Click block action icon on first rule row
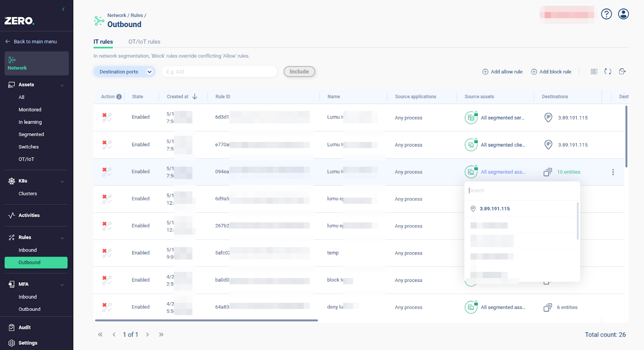Screen dimensions: 644x350 (x=107, y=117)
